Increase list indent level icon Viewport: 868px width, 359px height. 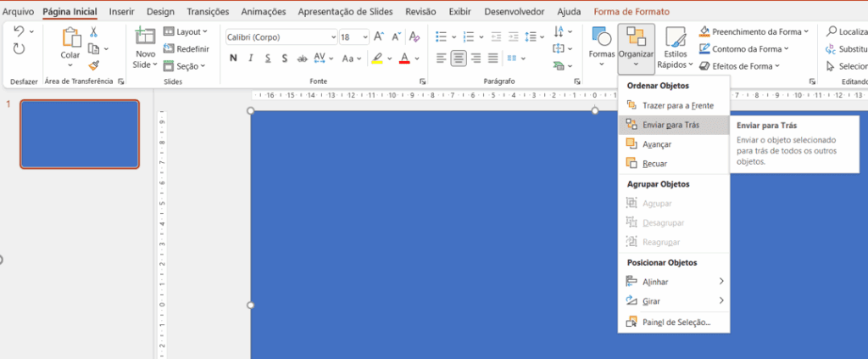tap(513, 37)
